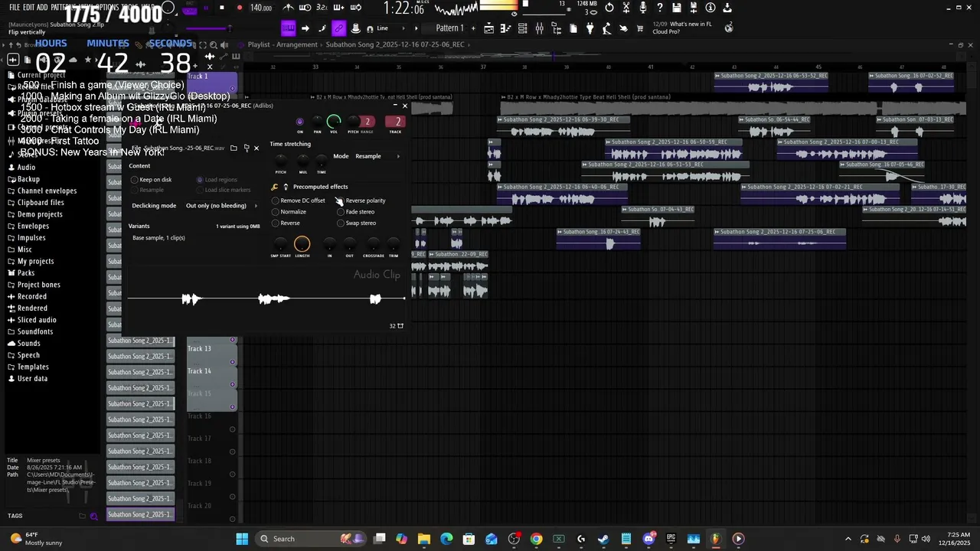Image resolution: width=980 pixels, height=551 pixels.
Task: Enable Normalize option
Action: pos(289,212)
